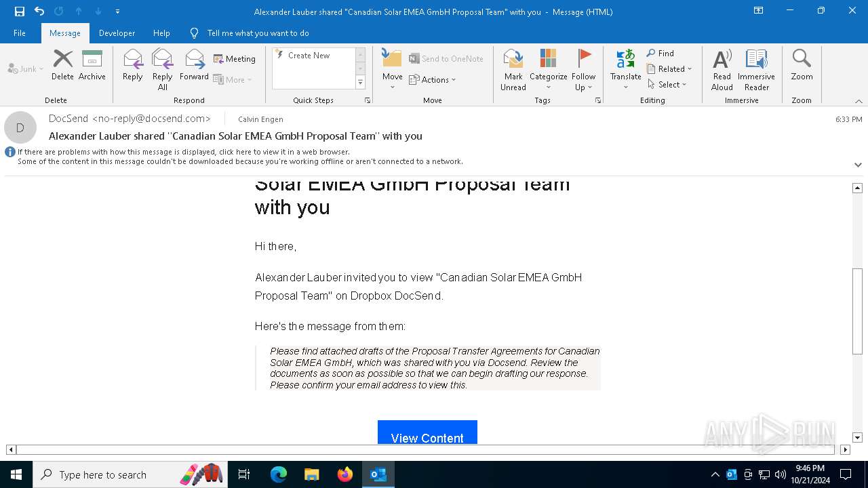Open the Translate menu
The height and width of the screenshot is (488, 868).
click(x=625, y=70)
